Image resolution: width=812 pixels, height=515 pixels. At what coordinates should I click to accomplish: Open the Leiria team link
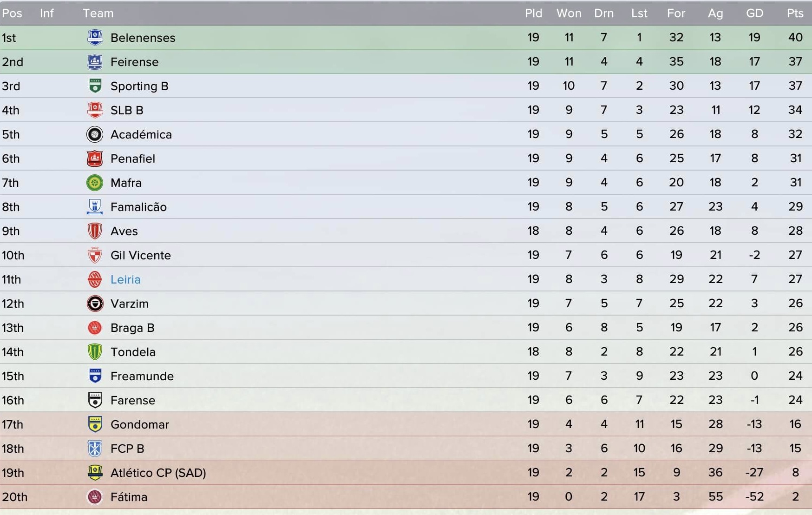(125, 279)
